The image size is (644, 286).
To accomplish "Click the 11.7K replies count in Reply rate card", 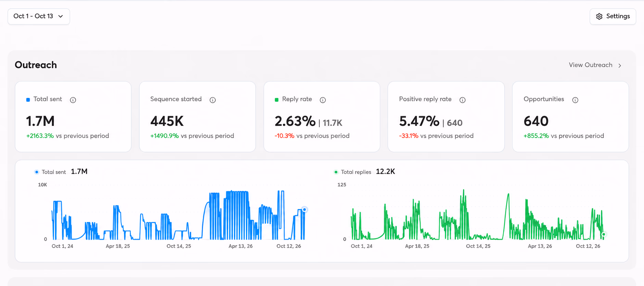I will coord(332,123).
